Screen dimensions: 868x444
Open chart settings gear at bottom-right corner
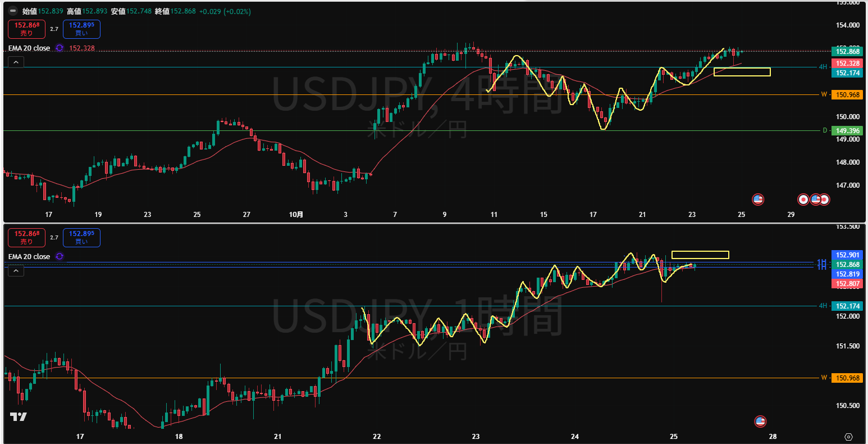coord(848,437)
